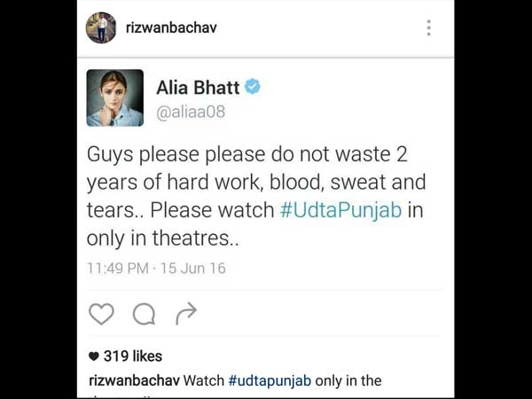Click the rizwanbachav name in the caption
This screenshot has width=532, height=399.
point(135,380)
